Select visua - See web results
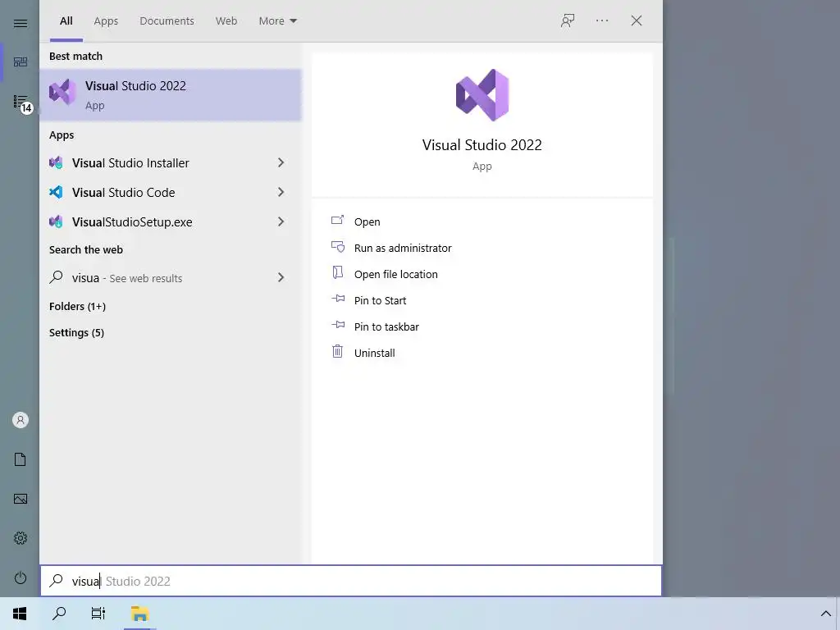 click(171, 277)
